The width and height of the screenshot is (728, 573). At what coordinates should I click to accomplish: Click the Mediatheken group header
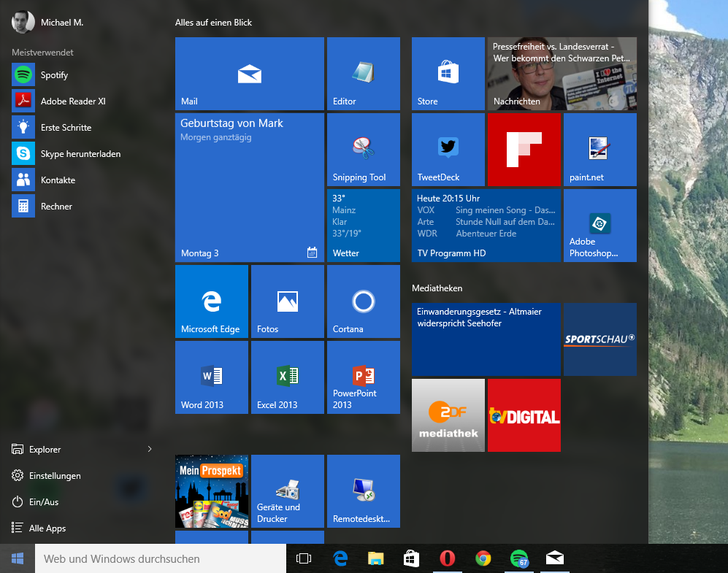[437, 288]
